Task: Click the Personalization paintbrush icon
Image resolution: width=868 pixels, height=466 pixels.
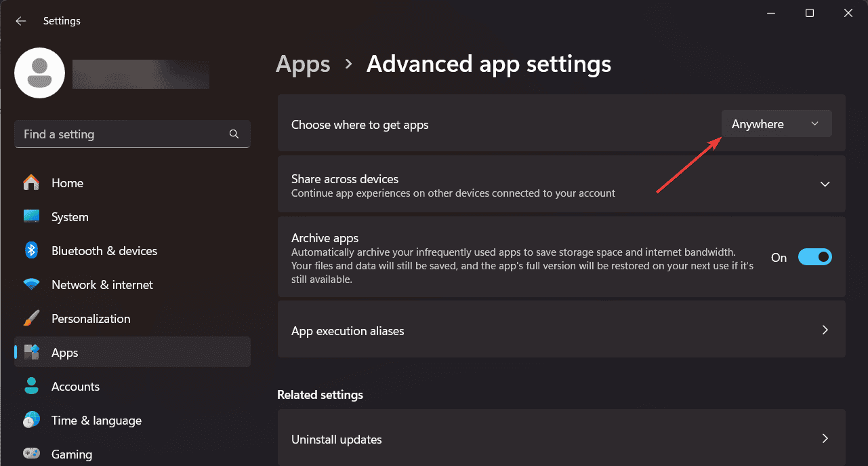Action: click(31, 319)
